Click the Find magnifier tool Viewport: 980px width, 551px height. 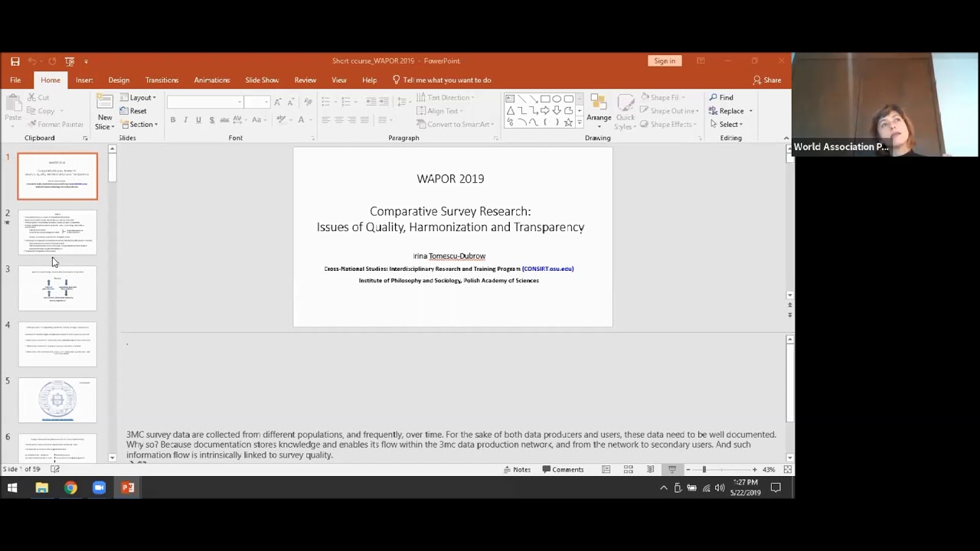pyautogui.click(x=721, y=97)
